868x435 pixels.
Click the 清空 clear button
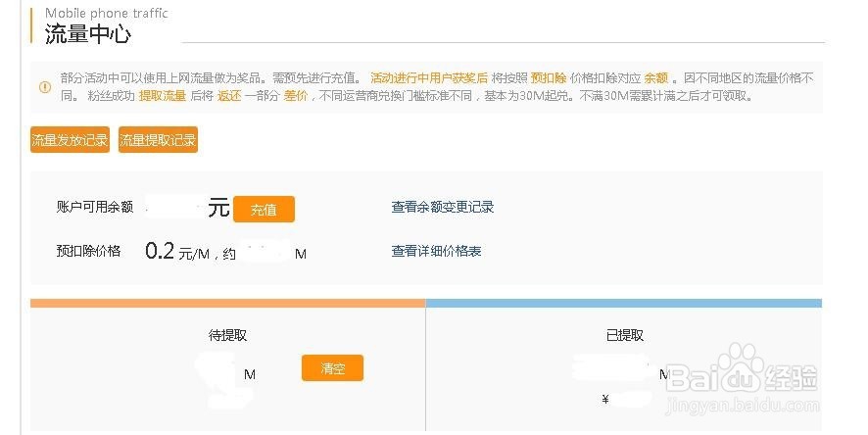[x=332, y=368]
